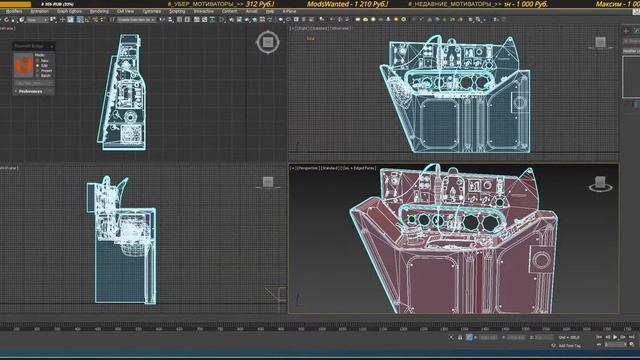Screen dimensions: 640x360
Task: Select the Edit mode radio button
Action: tap(38, 65)
